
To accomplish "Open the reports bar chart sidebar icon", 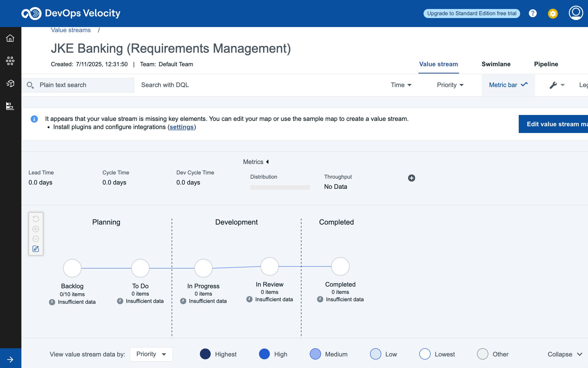I will (10, 106).
